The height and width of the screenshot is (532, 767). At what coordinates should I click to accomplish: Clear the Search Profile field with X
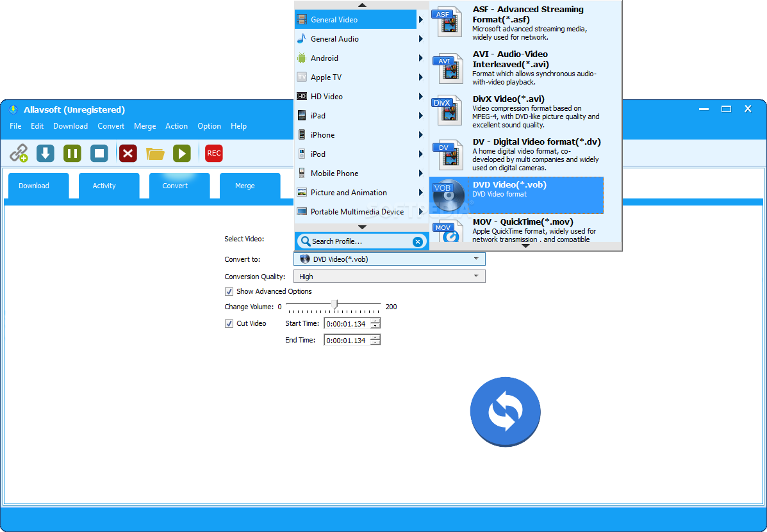coord(417,241)
